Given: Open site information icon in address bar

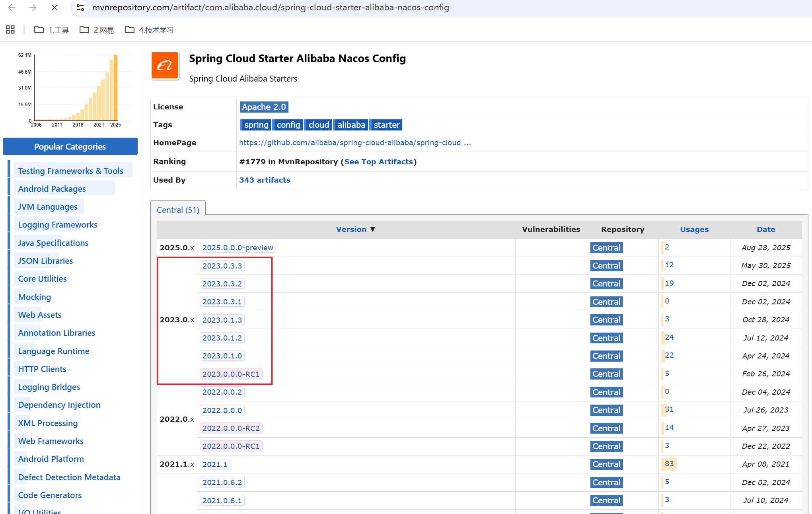Looking at the screenshot, I should pyautogui.click(x=80, y=8).
